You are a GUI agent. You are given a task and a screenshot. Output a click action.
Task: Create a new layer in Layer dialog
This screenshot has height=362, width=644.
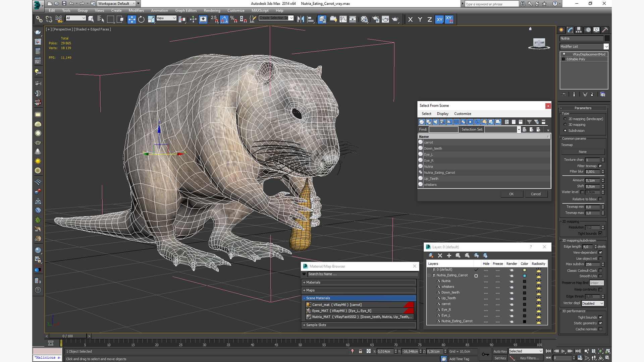[x=431, y=255]
